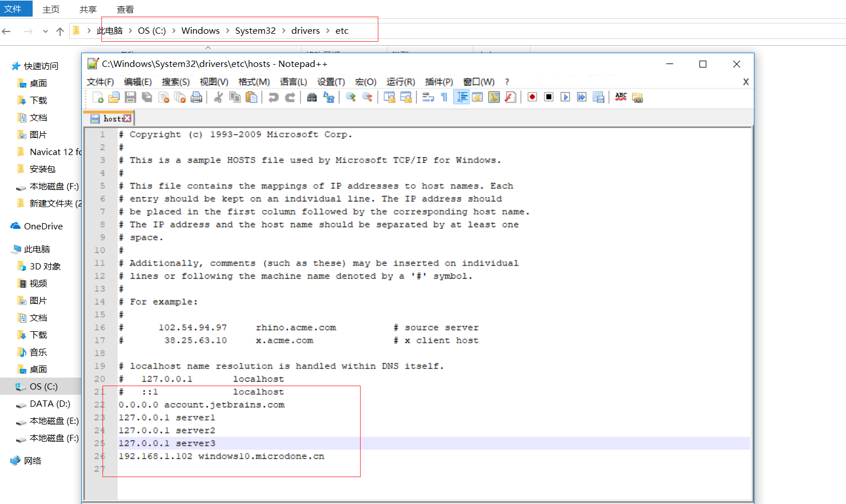The height and width of the screenshot is (504, 846).
Task: Expand the chevron after 此电脑 in address bar
Action: tap(131, 30)
